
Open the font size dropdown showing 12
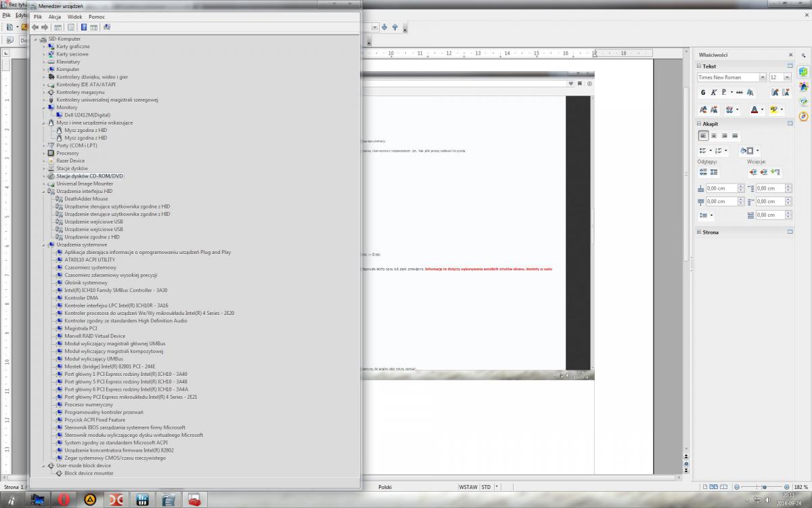click(x=786, y=77)
